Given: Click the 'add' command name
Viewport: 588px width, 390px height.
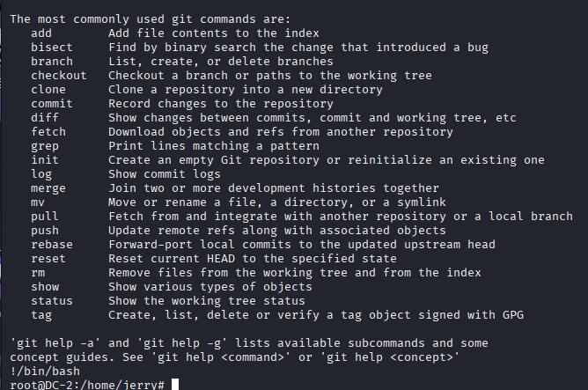Looking at the screenshot, I should 41,33.
